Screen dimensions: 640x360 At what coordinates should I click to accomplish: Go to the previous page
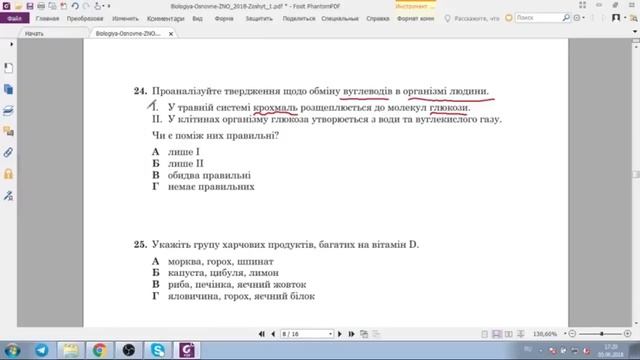[273, 334]
